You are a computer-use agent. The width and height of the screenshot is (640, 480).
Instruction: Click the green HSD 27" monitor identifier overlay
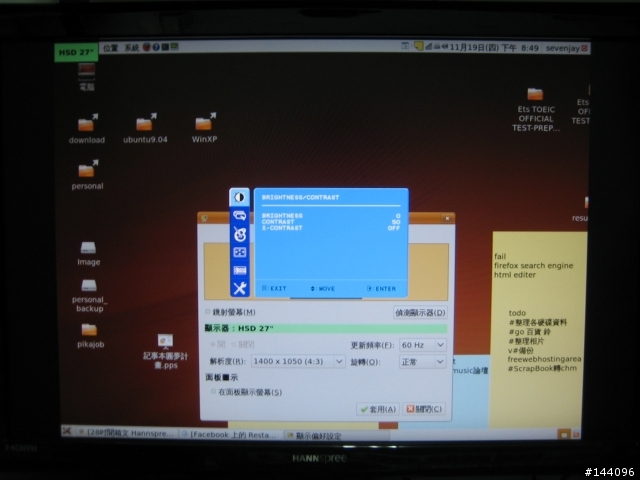[x=76, y=52]
